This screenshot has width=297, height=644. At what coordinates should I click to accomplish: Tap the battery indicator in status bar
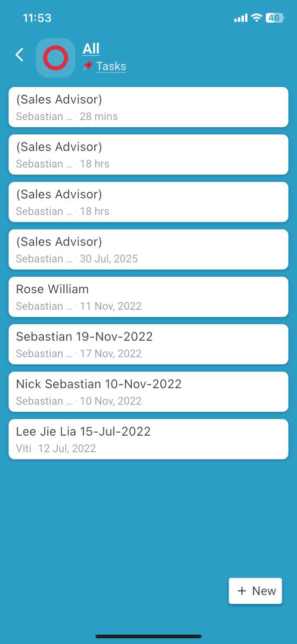click(275, 18)
